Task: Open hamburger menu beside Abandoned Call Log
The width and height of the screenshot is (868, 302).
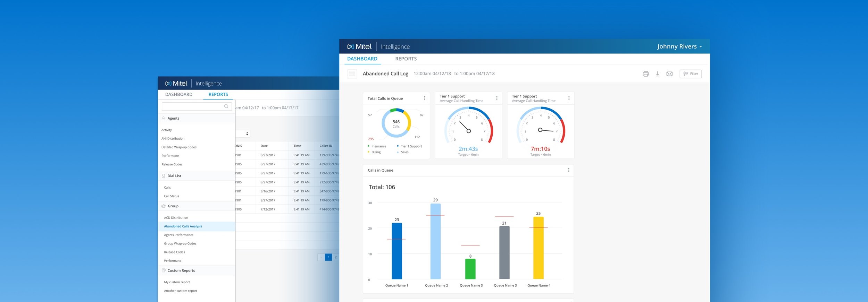Action: click(x=352, y=74)
